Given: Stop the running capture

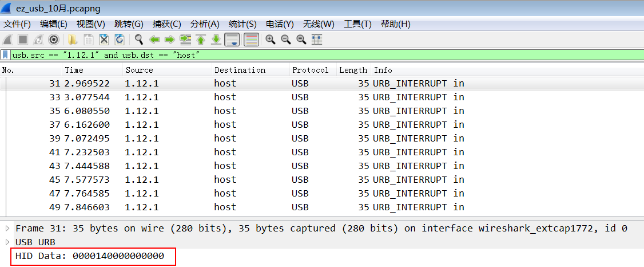Looking at the screenshot, I should pyautogui.click(x=23, y=40).
